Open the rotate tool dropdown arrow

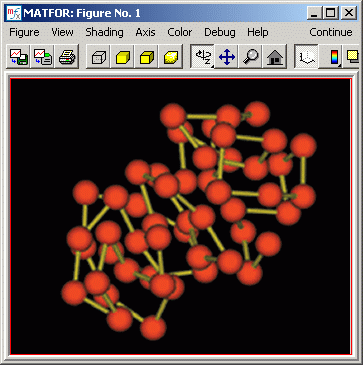212,66
